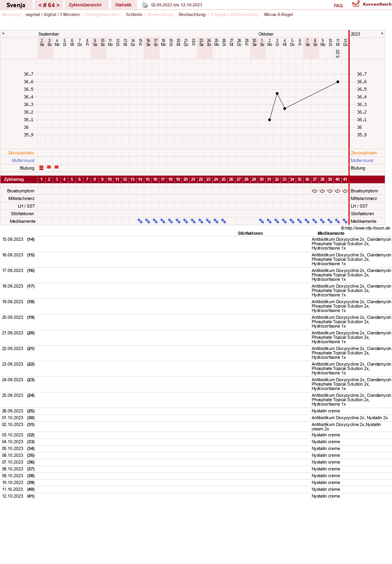Click the Störfaktoren column header

[x=250, y=233]
